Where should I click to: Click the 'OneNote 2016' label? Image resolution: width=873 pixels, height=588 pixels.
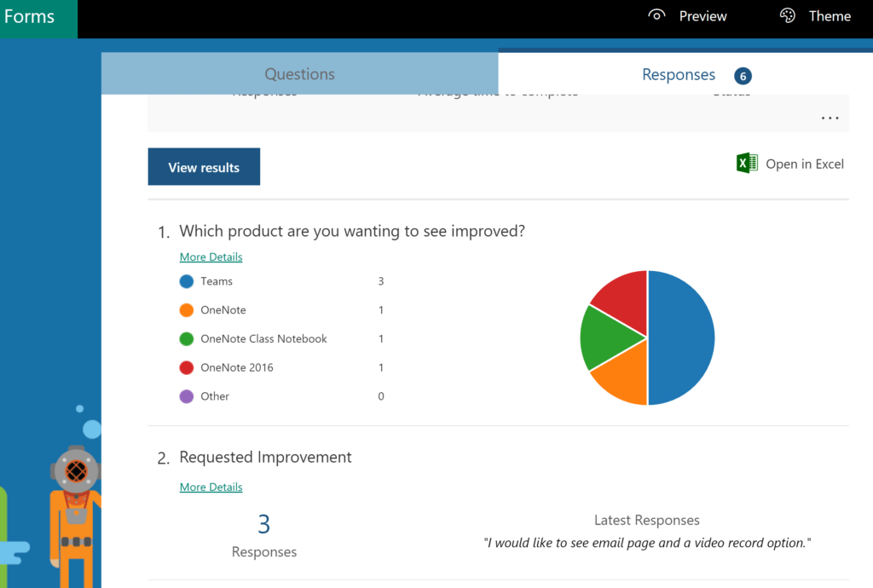237,367
